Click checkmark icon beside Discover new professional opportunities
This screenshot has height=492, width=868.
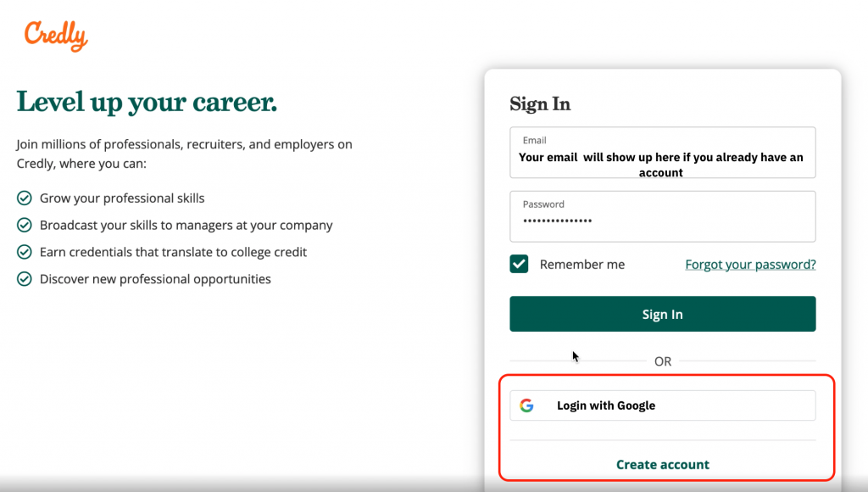[25, 279]
